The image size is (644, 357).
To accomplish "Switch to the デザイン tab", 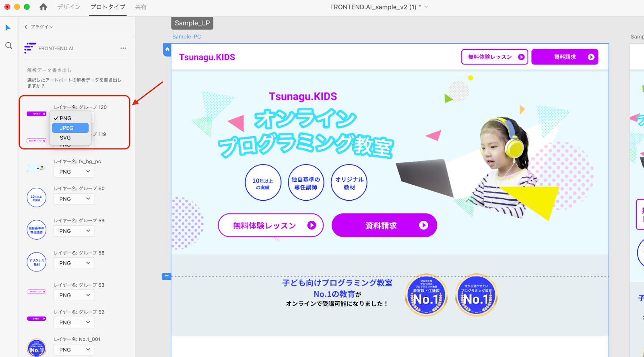I will click(69, 7).
